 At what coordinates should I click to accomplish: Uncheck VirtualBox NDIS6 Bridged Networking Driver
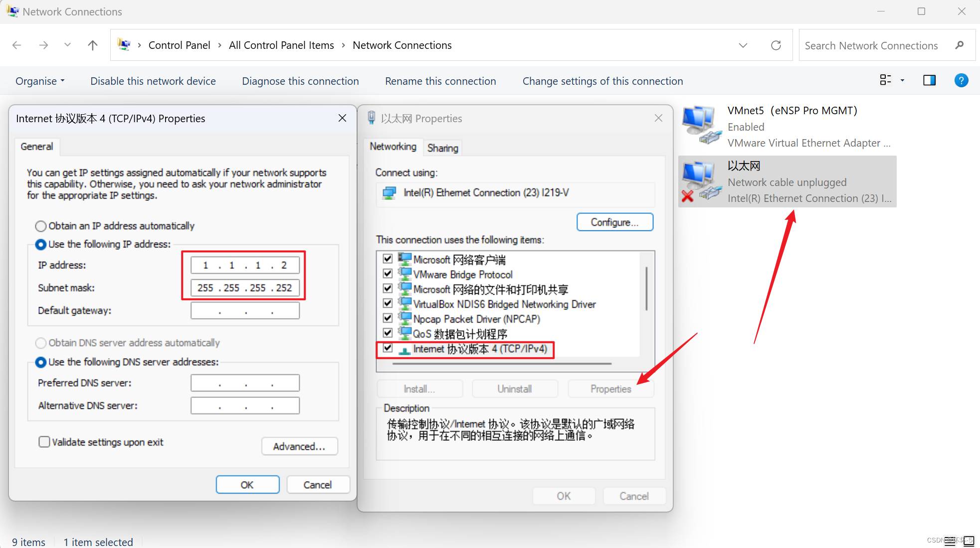pos(388,303)
